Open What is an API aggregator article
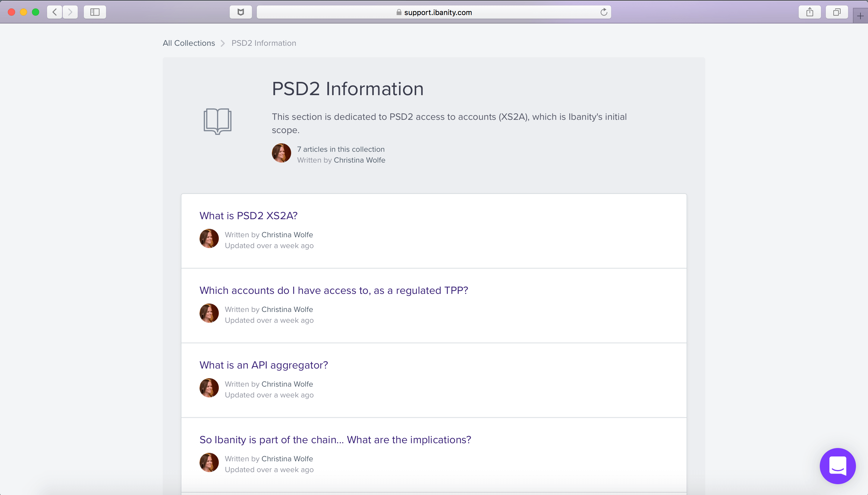Screen dimensions: 868x495 pos(263,365)
